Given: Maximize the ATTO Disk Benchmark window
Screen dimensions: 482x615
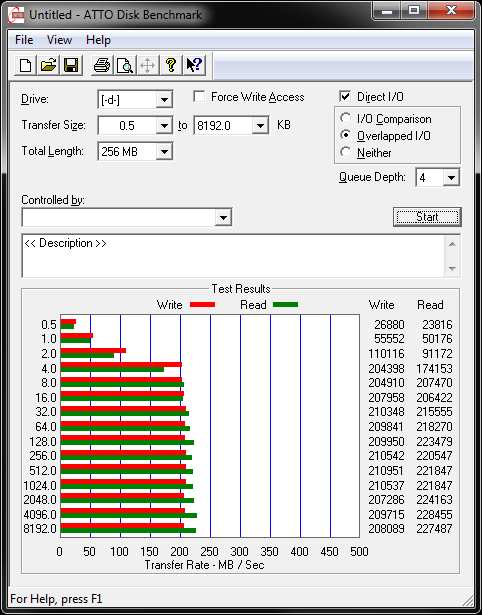Looking at the screenshot, I should coord(414,11).
